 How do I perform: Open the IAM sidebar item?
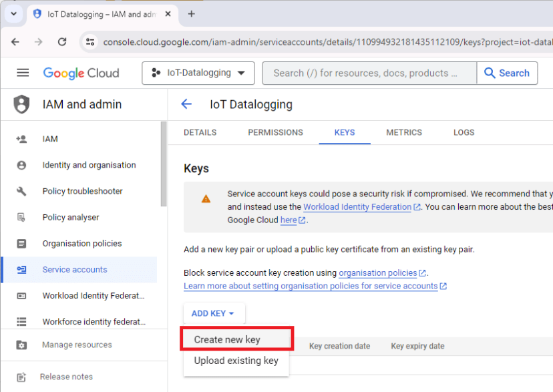coord(49,139)
